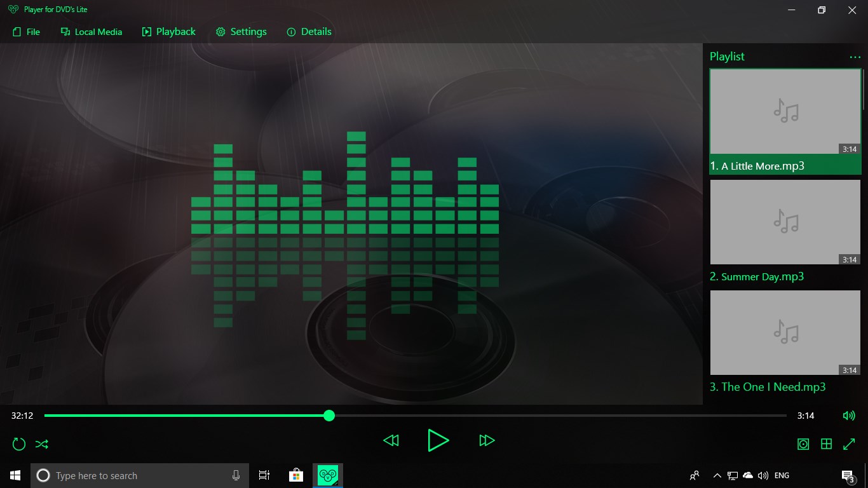868x488 pixels.
Task: Fast-forward using the skip forward icon
Action: (x=487, y=440)
